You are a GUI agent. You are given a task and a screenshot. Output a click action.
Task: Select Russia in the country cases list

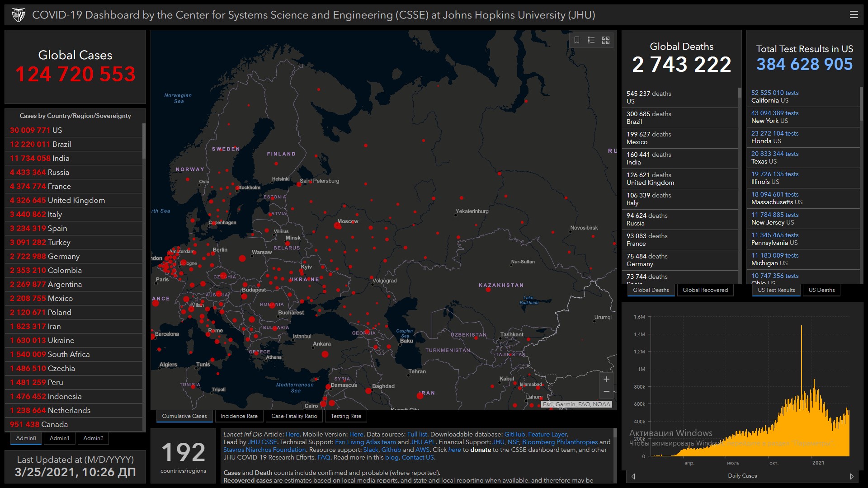pyautogui.click(x=58, y=172)
